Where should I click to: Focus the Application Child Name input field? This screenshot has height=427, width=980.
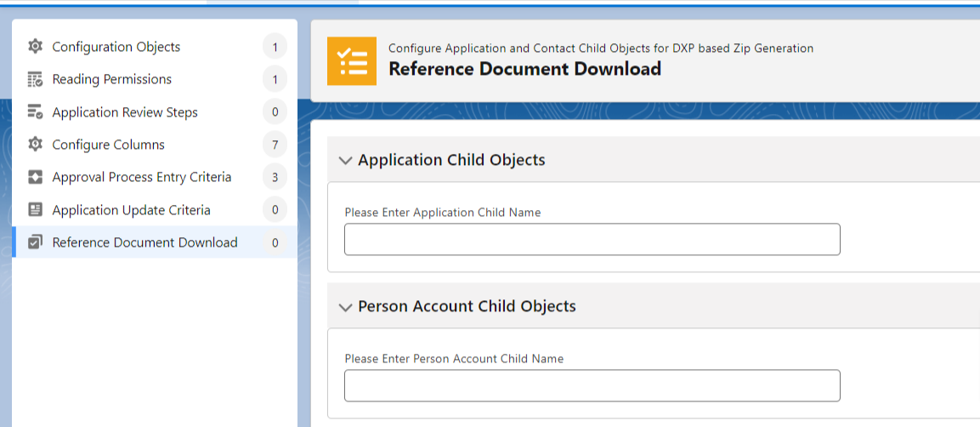pos(592,240)
